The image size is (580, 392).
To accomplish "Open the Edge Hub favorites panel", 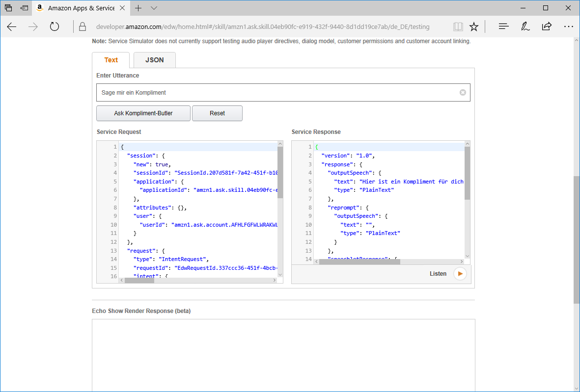I will pos(503,26).
